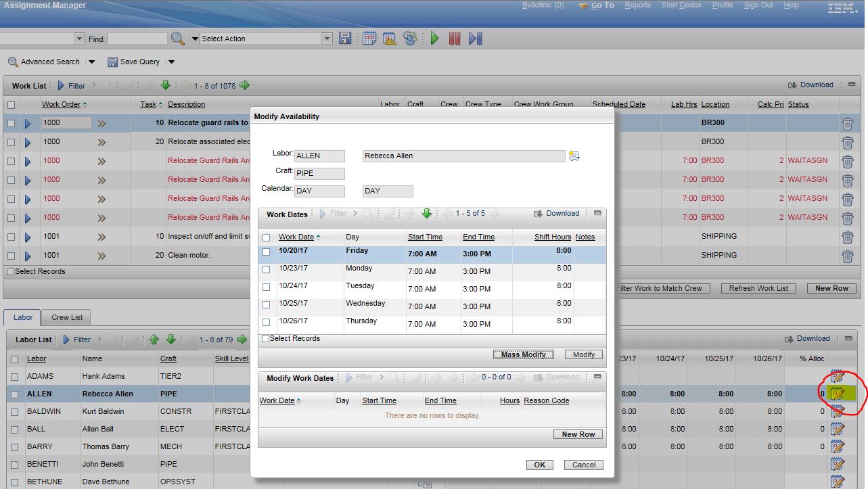Open Modify Availability icon for Kurt Baldwin
The image size is (868, 489).
point(837,411)
